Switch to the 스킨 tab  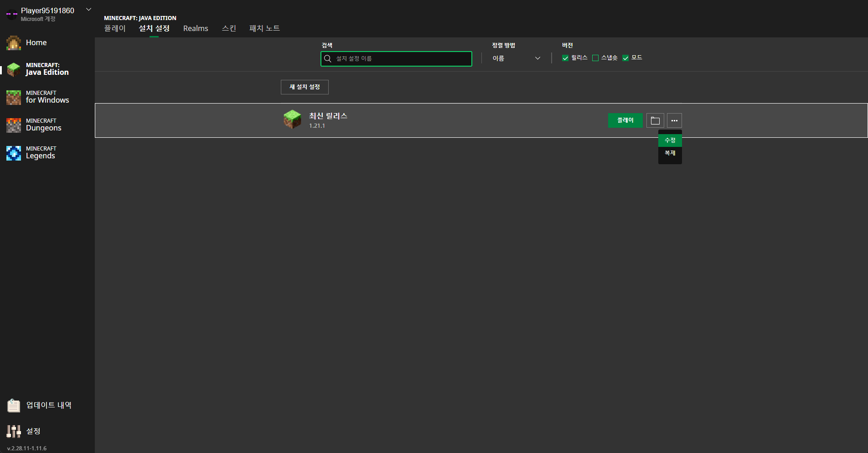point(229,28)
